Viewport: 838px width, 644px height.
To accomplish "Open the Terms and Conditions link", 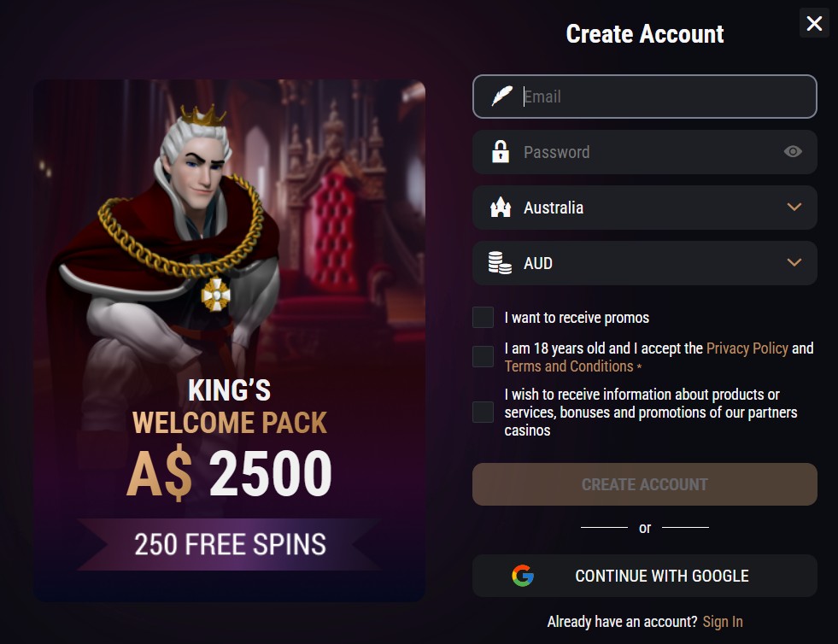I will 568,366.
